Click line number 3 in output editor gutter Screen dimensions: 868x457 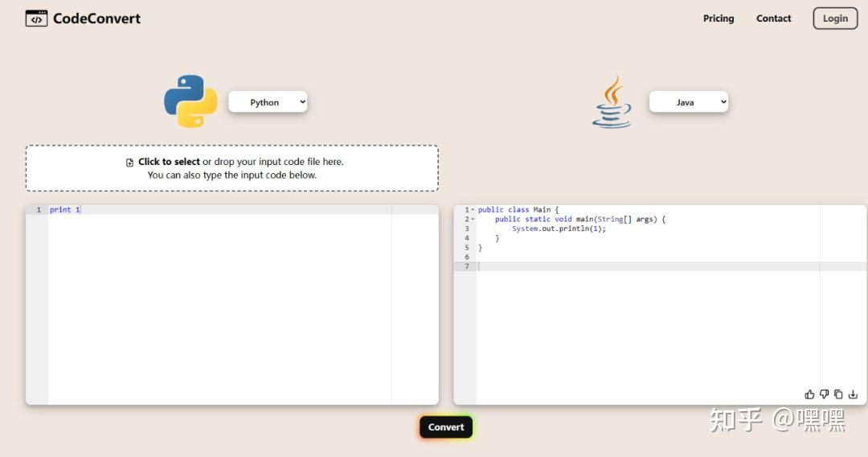pos(467,228)
